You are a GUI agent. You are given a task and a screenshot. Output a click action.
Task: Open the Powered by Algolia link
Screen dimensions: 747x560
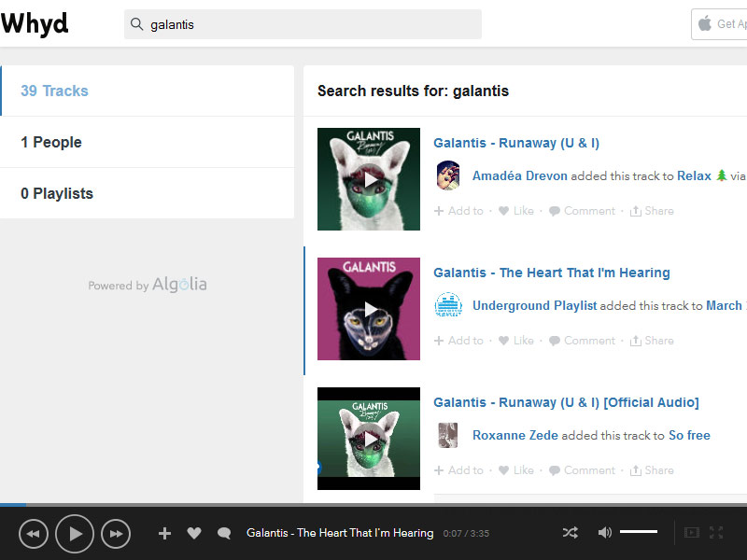click(x=148, y=285)
